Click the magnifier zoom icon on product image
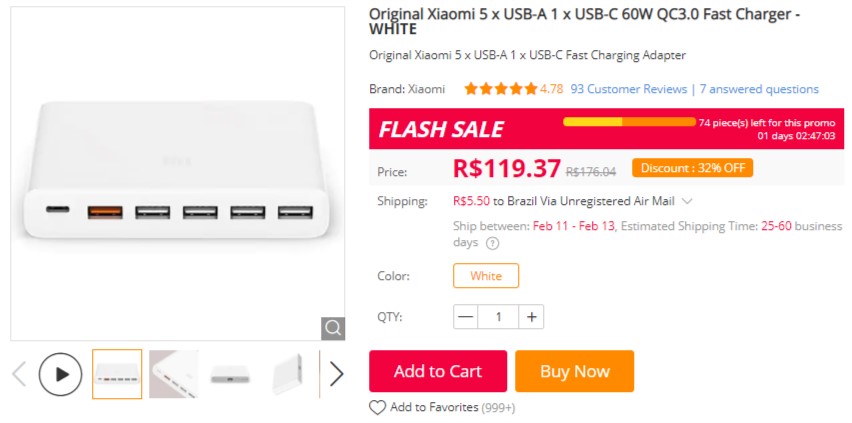Viewport: 852px width, 423px height. click(333, 328)
